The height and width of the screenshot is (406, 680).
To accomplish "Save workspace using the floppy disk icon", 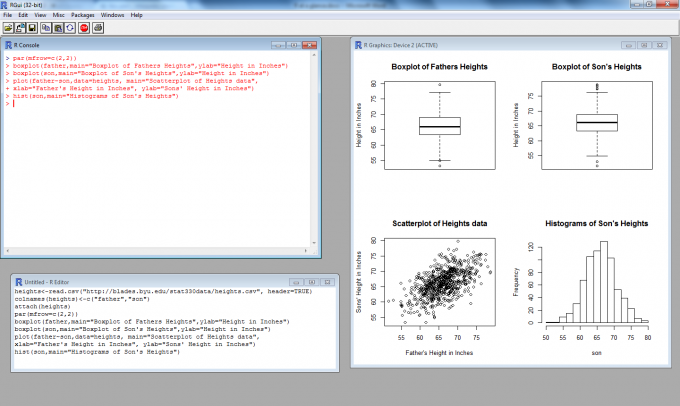I will tap(32, 27).
